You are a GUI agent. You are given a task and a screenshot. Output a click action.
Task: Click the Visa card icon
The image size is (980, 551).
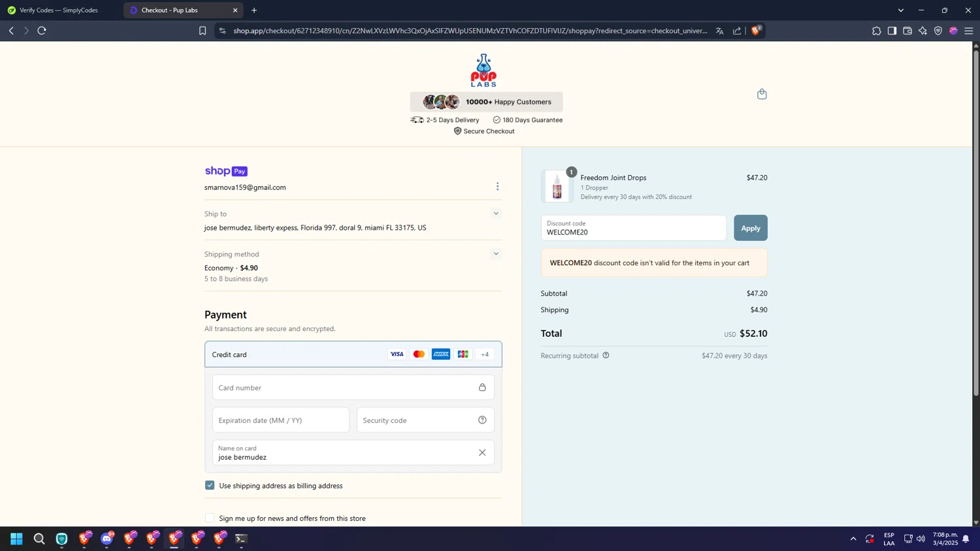coord(397,354)
